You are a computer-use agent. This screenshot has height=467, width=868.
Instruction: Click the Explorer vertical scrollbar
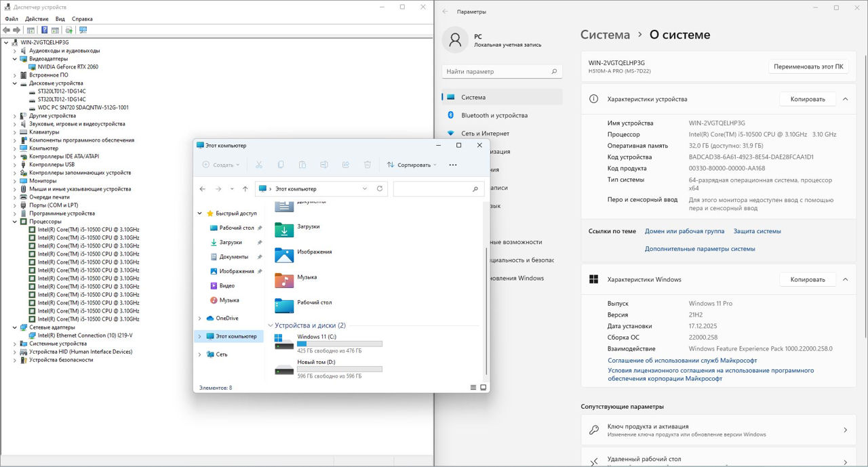[x=486, y=305]
